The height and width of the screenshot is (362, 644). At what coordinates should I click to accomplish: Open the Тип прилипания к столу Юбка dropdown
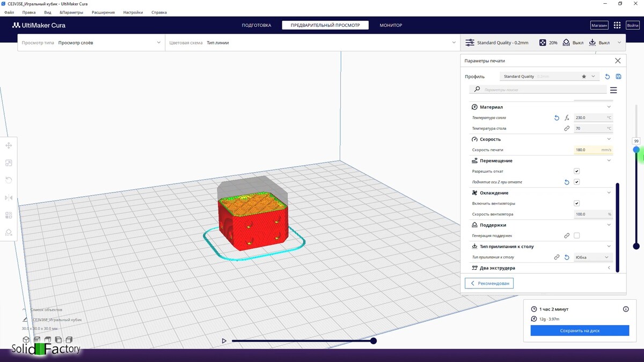pyautogui.click(x=593, y=257)
